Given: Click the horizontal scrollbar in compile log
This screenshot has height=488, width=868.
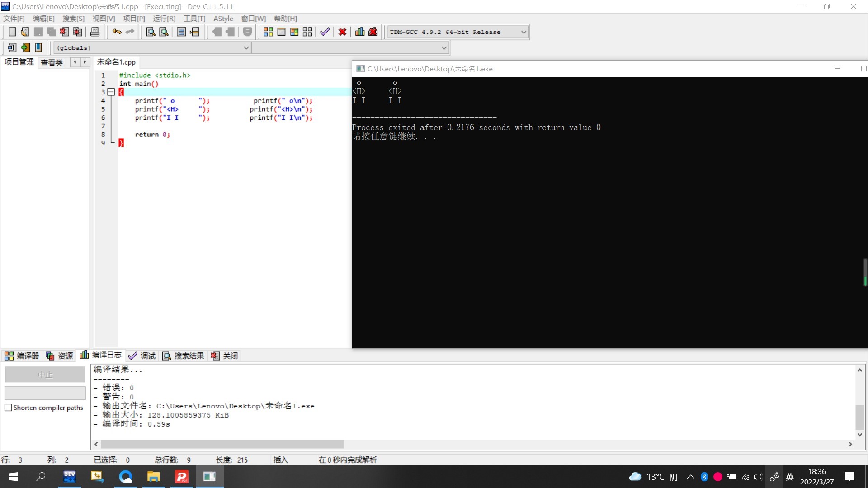Looking at the screenshot, I should 222,444.
